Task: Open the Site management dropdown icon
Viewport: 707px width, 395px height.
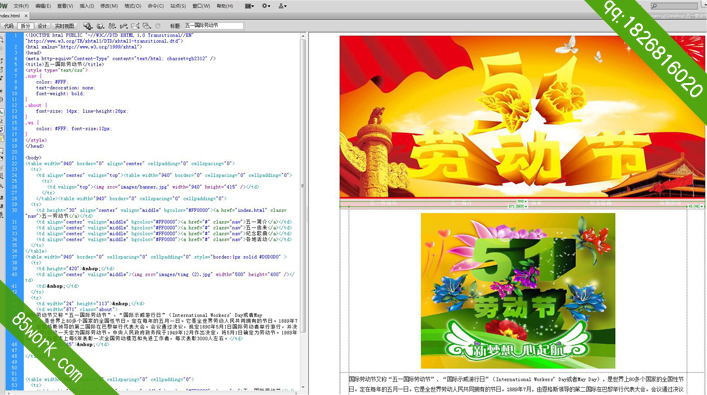Action: [x=282, y=6]
